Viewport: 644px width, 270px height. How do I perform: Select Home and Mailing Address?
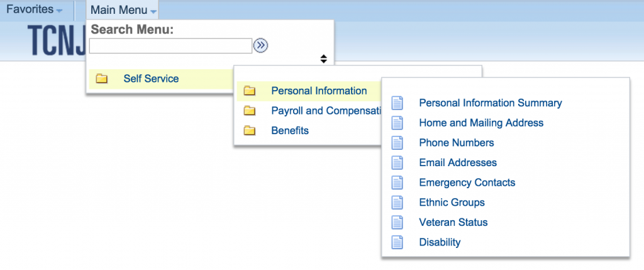tap(481, 123)
